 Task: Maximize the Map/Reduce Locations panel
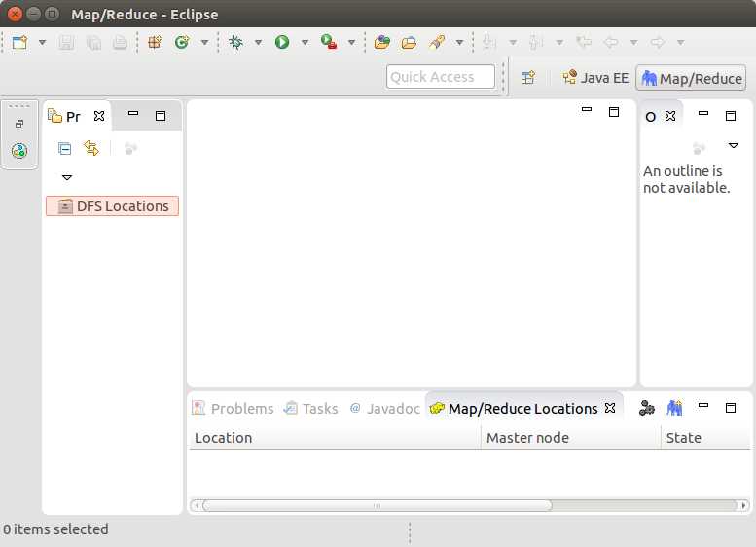point(731,408)
